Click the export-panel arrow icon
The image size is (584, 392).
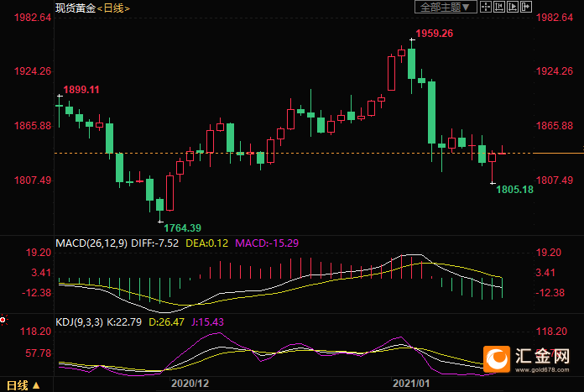[x=526, y=7]
